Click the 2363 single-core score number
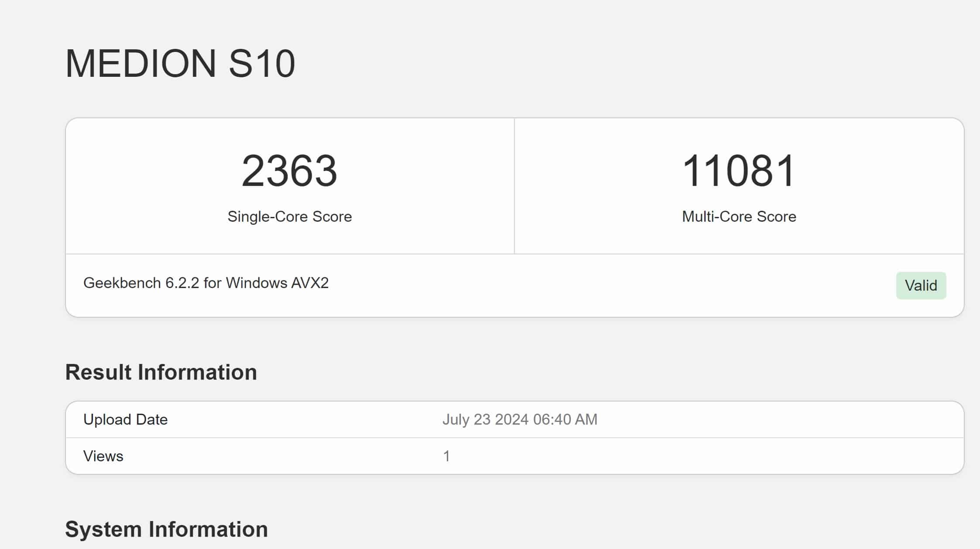The image size is (980, 549). [289, 171]
